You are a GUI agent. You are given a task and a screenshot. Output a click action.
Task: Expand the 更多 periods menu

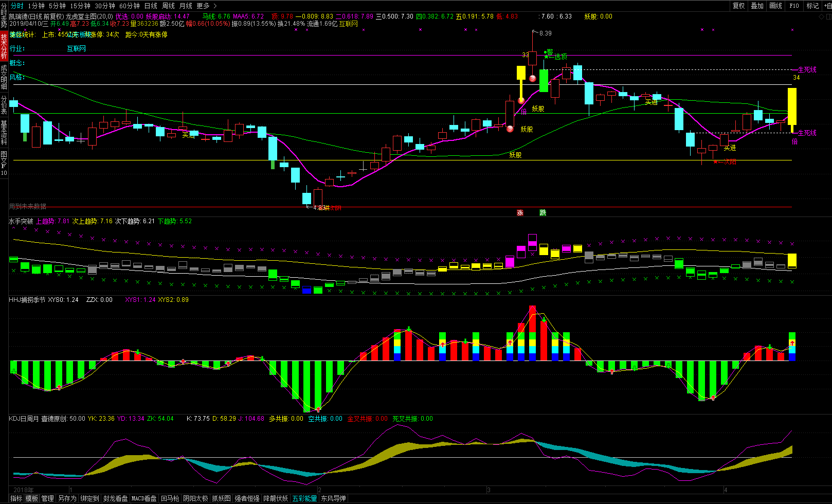207,6
